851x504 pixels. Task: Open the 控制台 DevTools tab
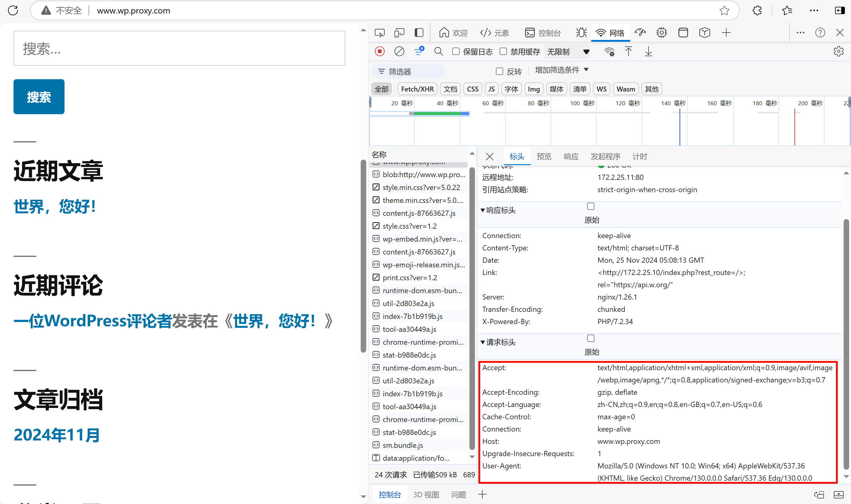tap(543, 33)
